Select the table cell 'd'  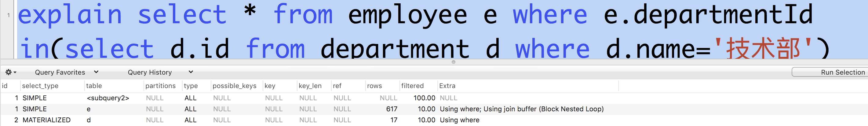click(89, 120)
